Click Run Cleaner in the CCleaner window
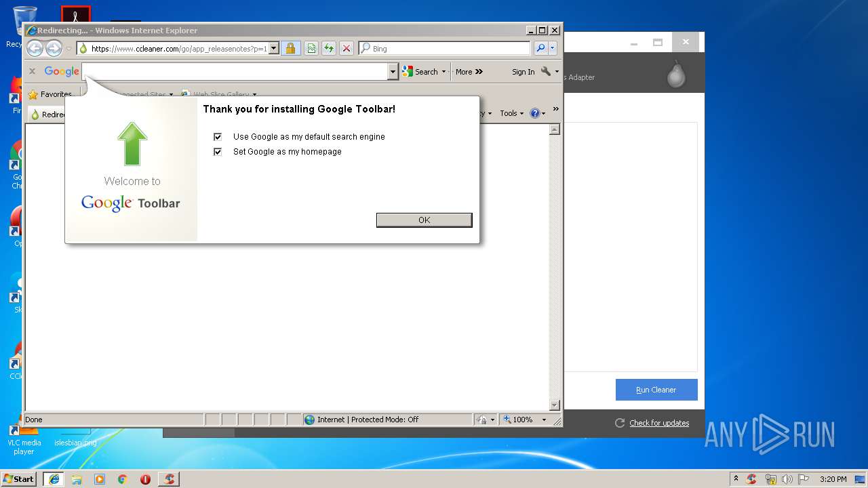The height and width of the screenshot is (488, 868). coord(656,390)
